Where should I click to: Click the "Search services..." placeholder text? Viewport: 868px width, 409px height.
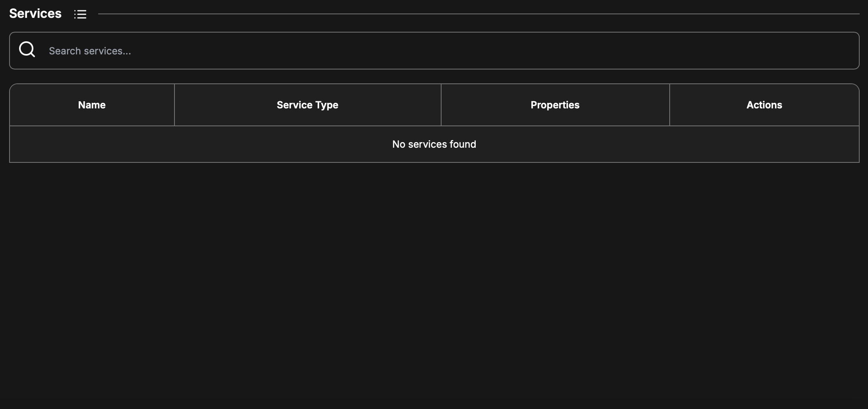pos(90,51)
